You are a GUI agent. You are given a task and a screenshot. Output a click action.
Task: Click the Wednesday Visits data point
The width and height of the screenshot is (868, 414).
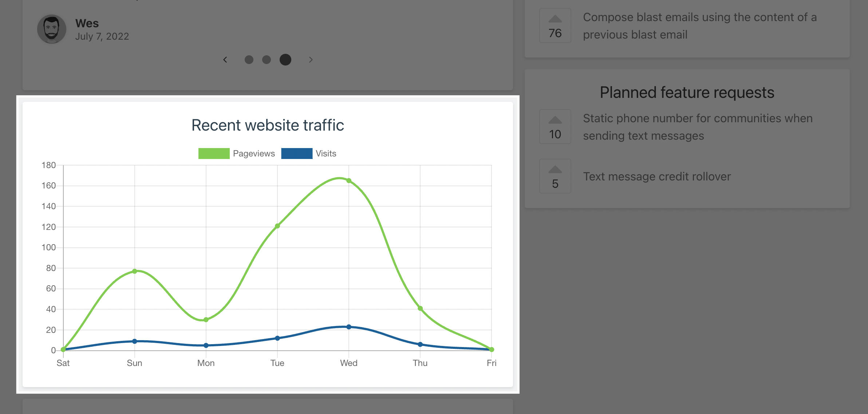pos(349,327)
